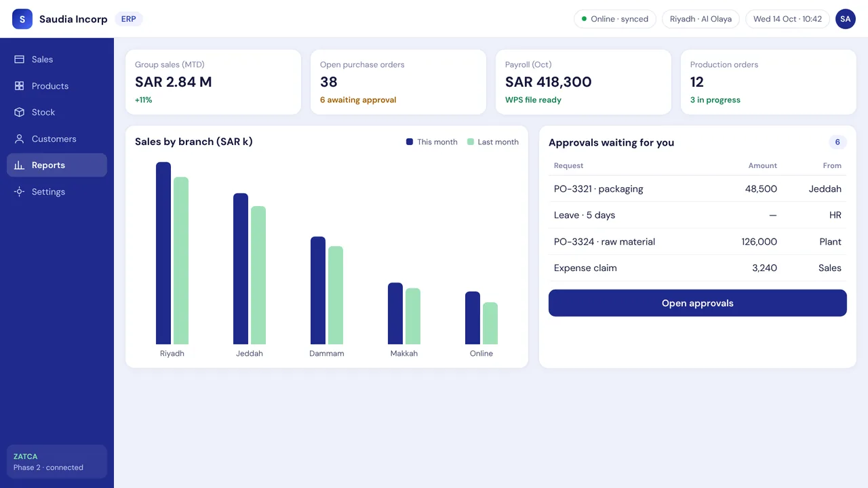Image resolution: width=868 pixels, height=488 pixels.
Task: Click the Saudia Incorp S logo
Action: click(22, 19)
